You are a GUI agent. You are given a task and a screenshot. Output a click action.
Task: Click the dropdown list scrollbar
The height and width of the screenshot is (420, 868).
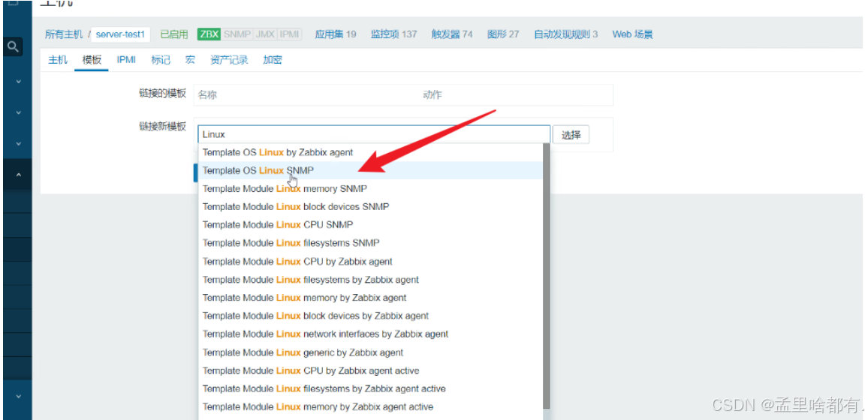(x=547, y=276)
